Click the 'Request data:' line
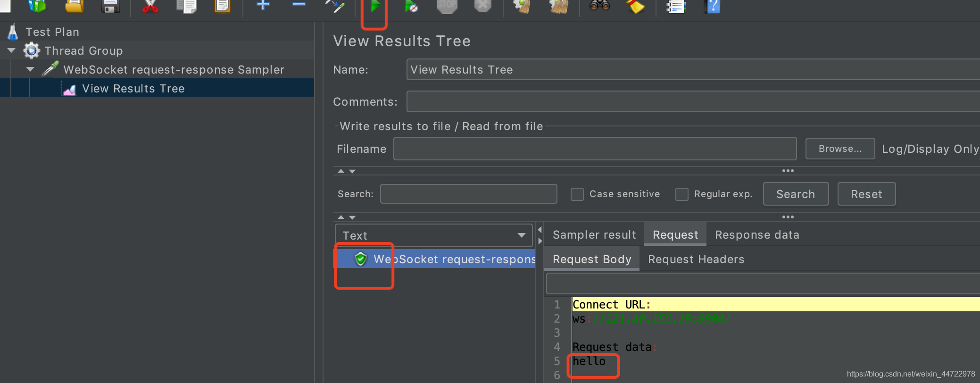 615,347
